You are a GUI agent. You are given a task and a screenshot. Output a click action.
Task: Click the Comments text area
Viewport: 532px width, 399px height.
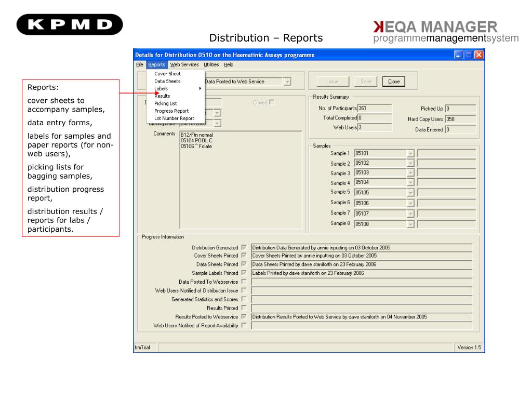coord(241,180)
